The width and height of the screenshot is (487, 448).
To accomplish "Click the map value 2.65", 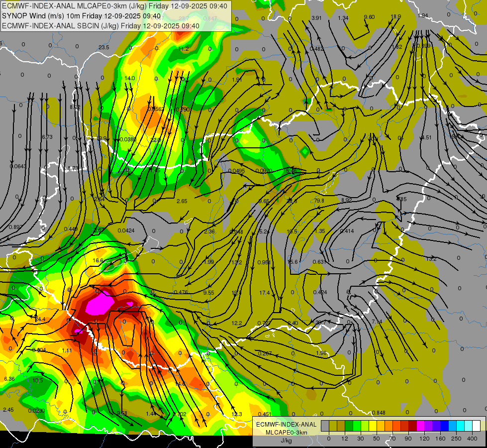I will click(x=182, y=201).
